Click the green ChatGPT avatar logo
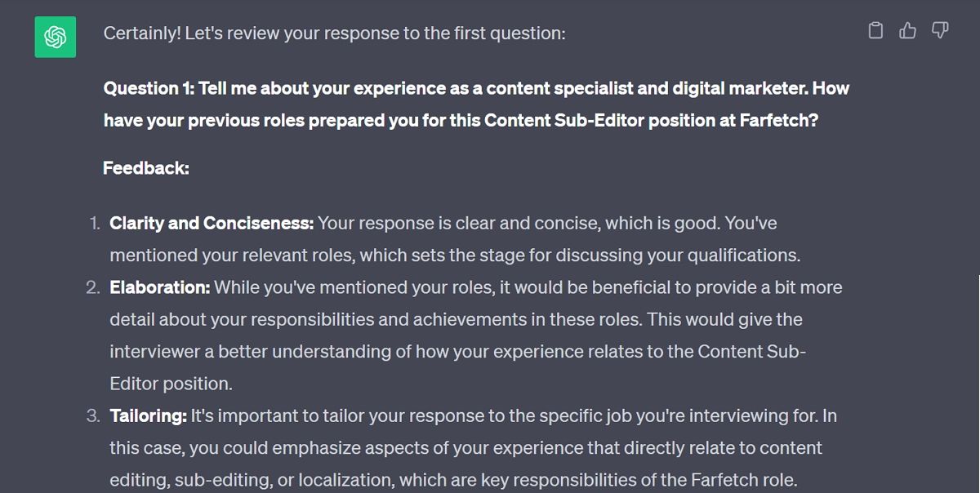 click(56, 38)
